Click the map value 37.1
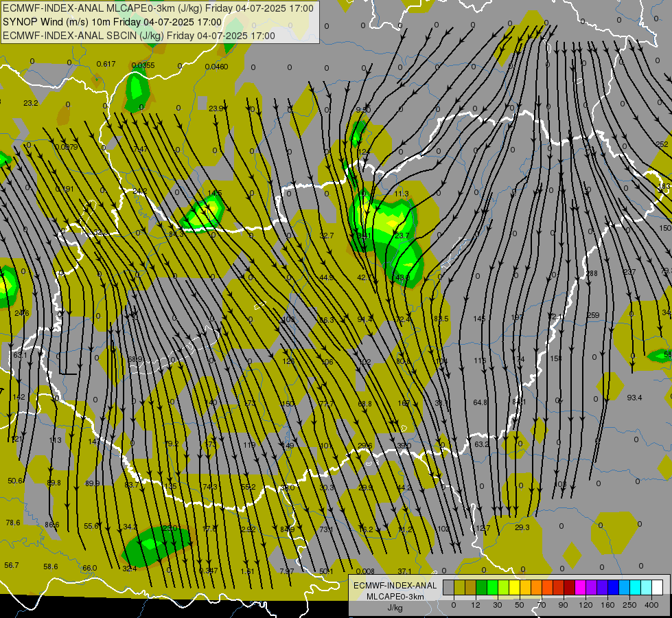Image resolution: width=672 pixels, height=618 pixels. pos(404,571)
